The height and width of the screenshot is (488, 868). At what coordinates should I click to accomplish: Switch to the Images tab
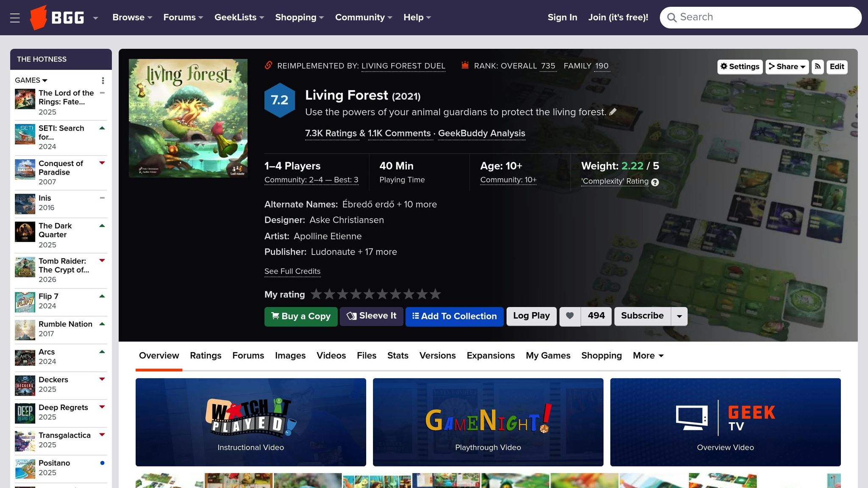tap(290, 355)
